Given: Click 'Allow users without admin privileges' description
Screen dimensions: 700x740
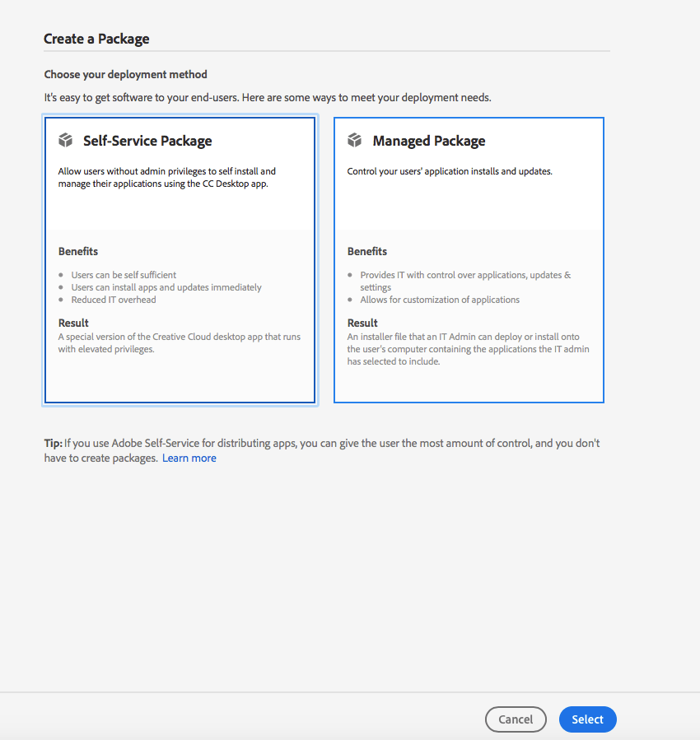Looking at the screenshot, I should (x=166, y=178).
